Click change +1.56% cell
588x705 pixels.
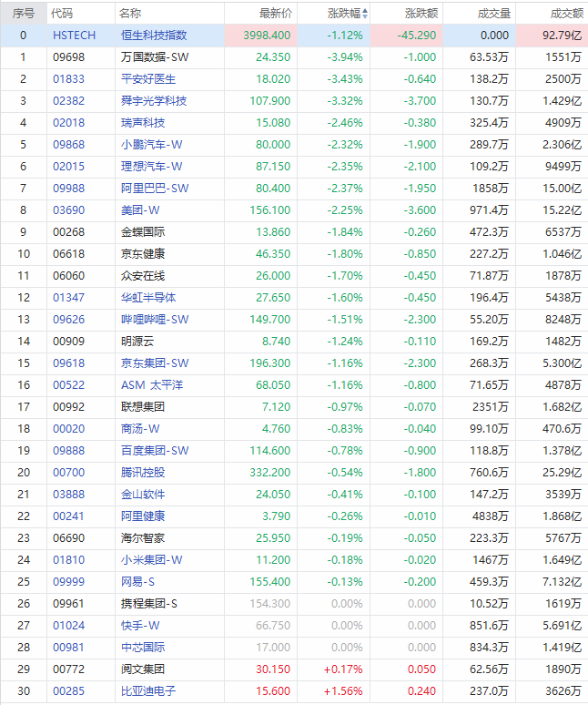[x=343, y=691]
